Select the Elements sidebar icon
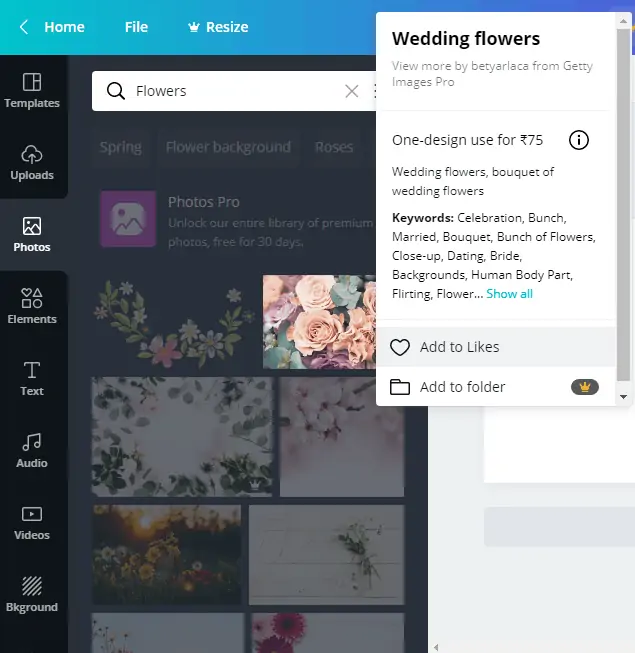The image size is (635, 653). 32,306
